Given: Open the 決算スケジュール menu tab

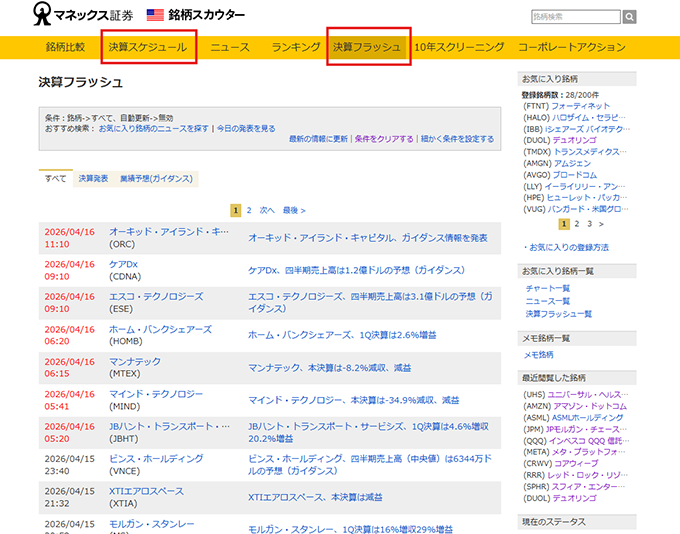Looking at the screenshot, I should point(148,47).
